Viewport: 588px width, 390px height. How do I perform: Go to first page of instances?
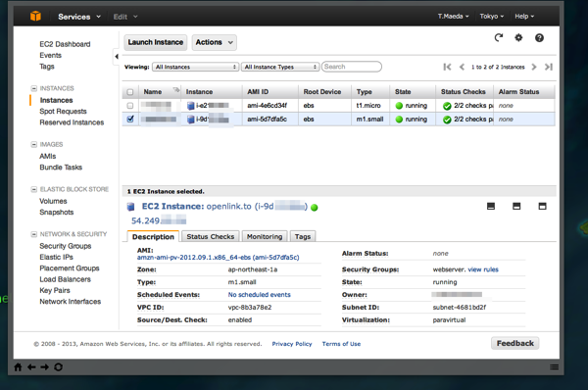click(447, 67)
